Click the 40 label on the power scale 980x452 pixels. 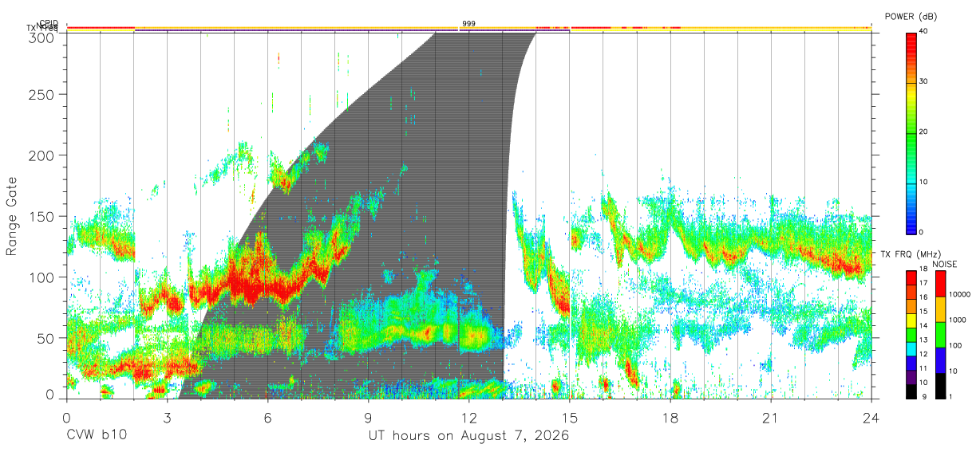click(x=924, y=31)
